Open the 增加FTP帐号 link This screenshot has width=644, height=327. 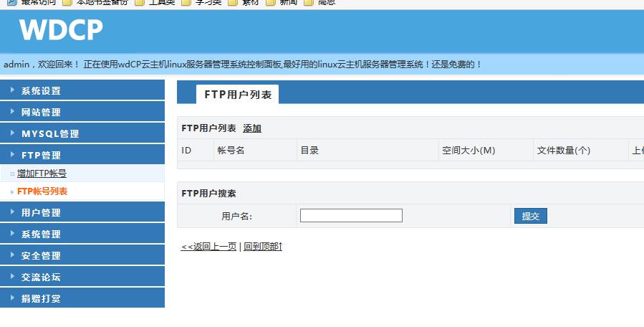tap(42, 174)
